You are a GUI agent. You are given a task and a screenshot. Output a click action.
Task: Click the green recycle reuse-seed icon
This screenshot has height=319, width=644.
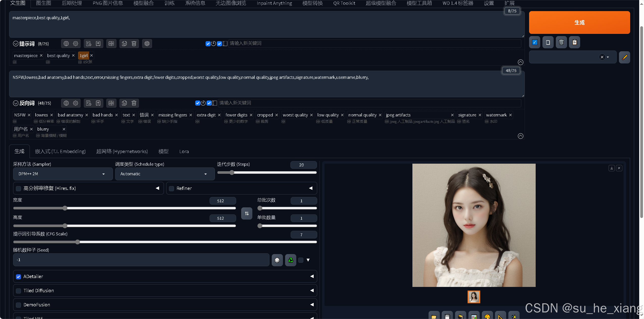(x=290, y=260)
